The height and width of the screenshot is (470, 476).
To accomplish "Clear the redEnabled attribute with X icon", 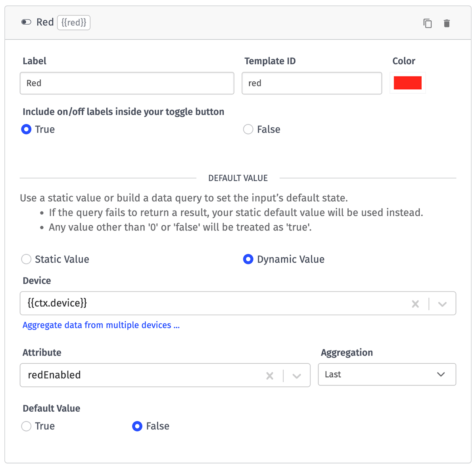I will click(x=270, y=376).
